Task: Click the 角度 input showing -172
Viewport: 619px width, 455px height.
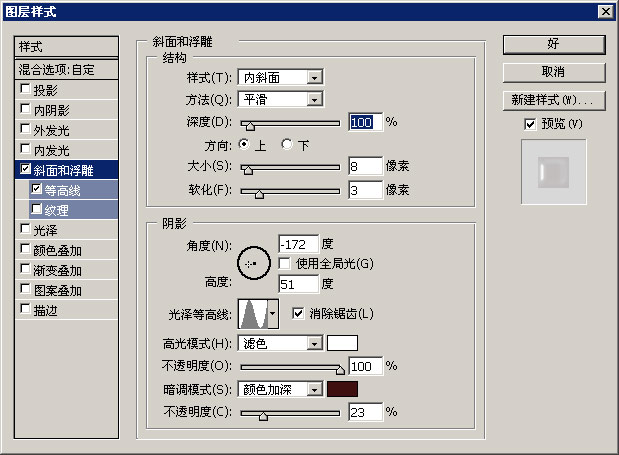Action: [298, 244]
